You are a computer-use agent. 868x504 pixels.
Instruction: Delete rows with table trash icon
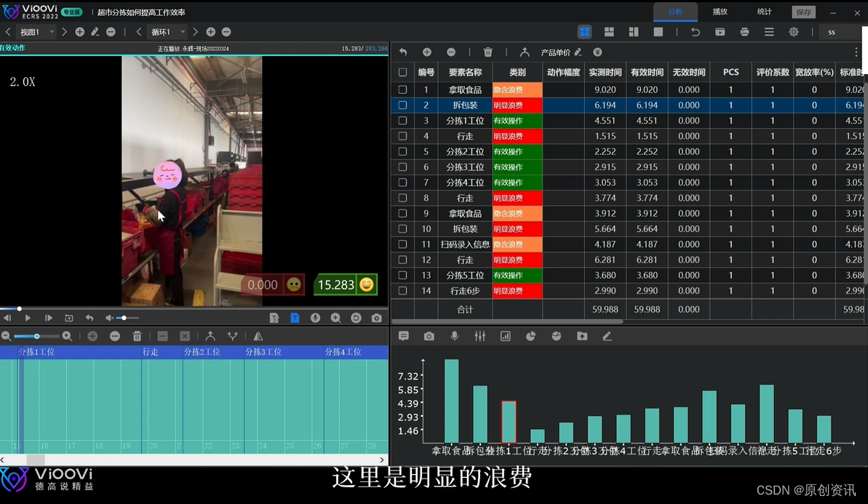[x=487, y=52]
